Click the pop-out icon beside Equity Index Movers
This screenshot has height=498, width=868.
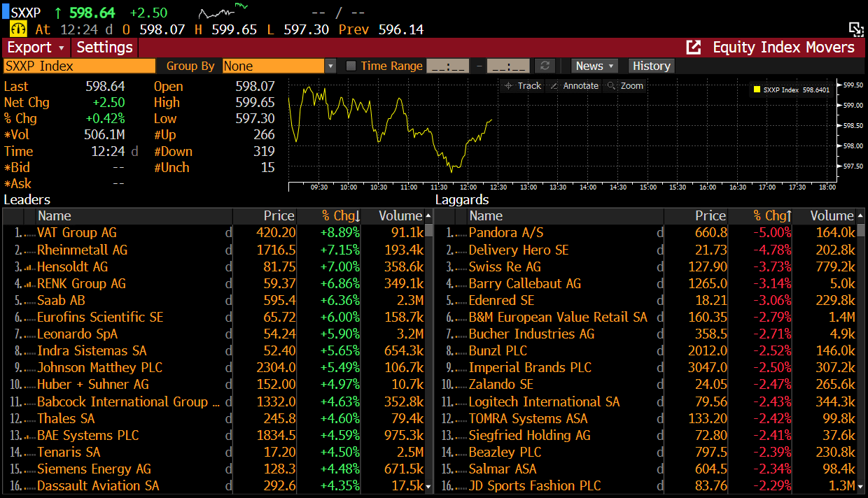[694, 48]
